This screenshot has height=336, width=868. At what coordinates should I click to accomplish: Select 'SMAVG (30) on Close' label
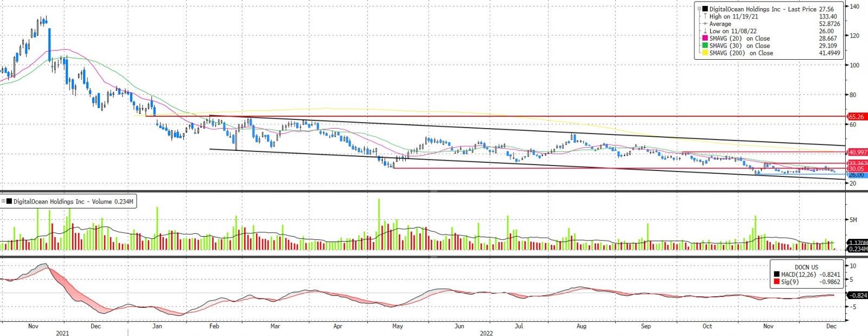pyautogui.click(x=739, y=46)
